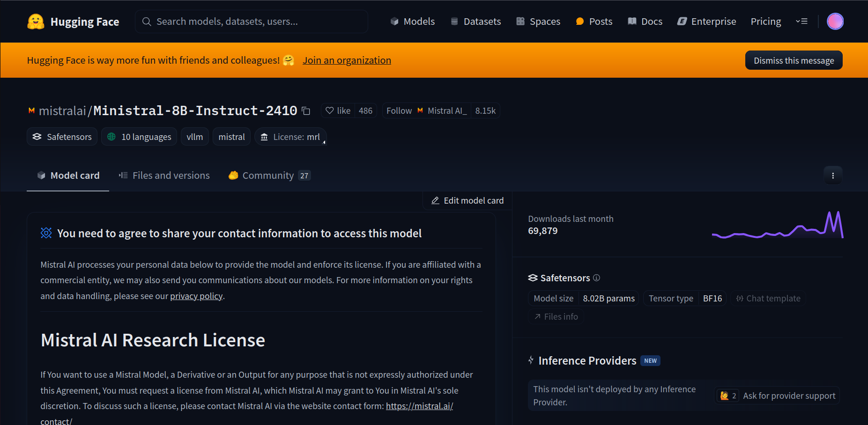
Task: View the 486 likes count
Action: [x=365, y=111]
